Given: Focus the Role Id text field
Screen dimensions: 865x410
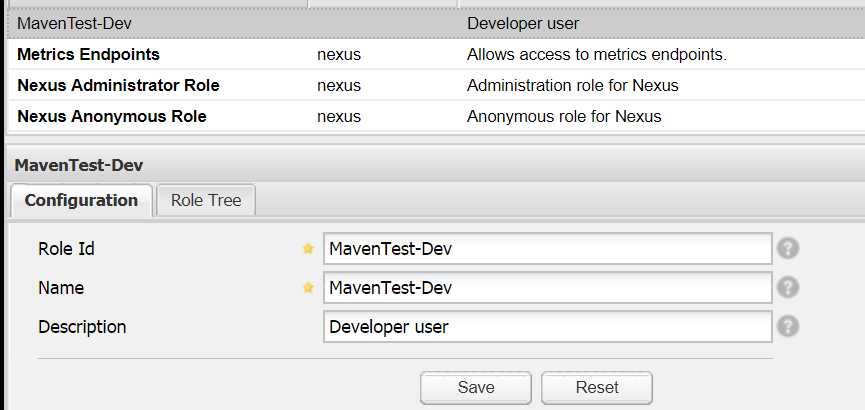Looking at the screenshot, I should tap(547, 248).
